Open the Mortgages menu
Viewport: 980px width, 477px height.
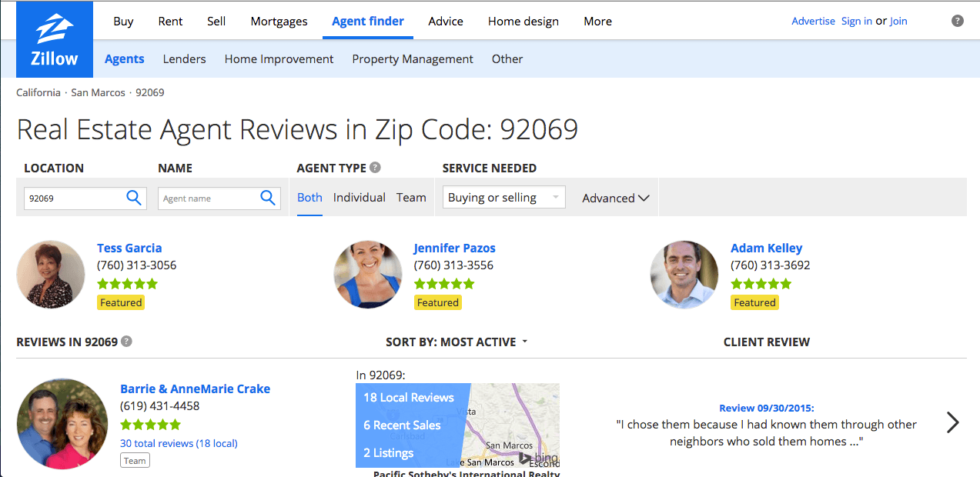(279, 21)
